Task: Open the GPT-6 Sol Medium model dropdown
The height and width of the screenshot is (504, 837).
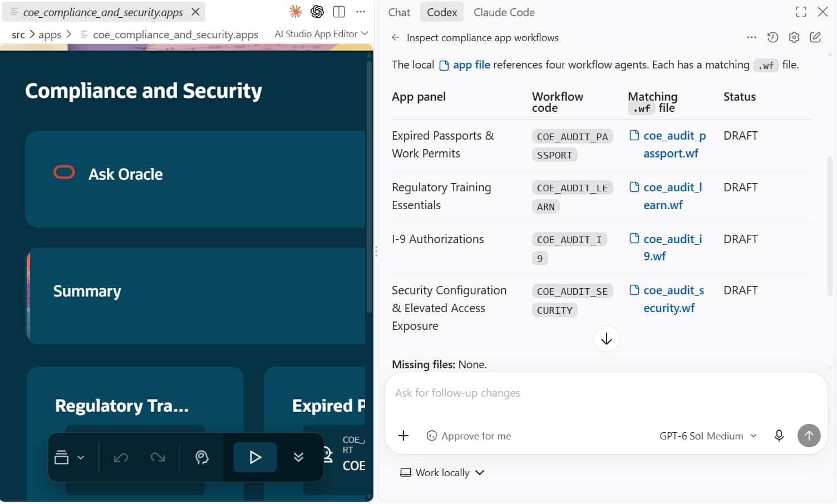Action: [x=708, y=436]
